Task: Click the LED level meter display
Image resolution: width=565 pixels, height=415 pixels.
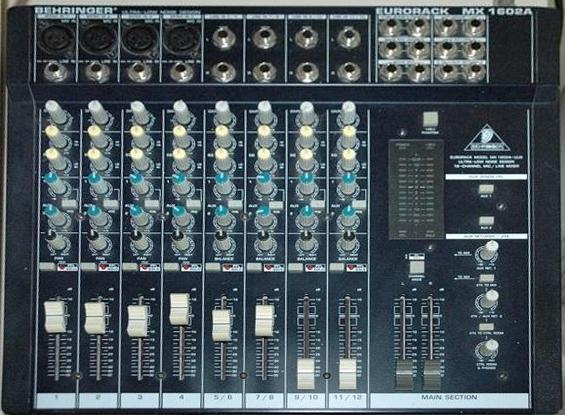Action: 416,189
